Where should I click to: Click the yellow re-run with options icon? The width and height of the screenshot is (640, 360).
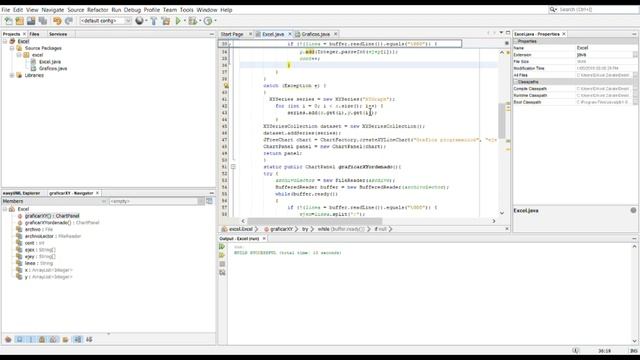click(x=222, y=255)
